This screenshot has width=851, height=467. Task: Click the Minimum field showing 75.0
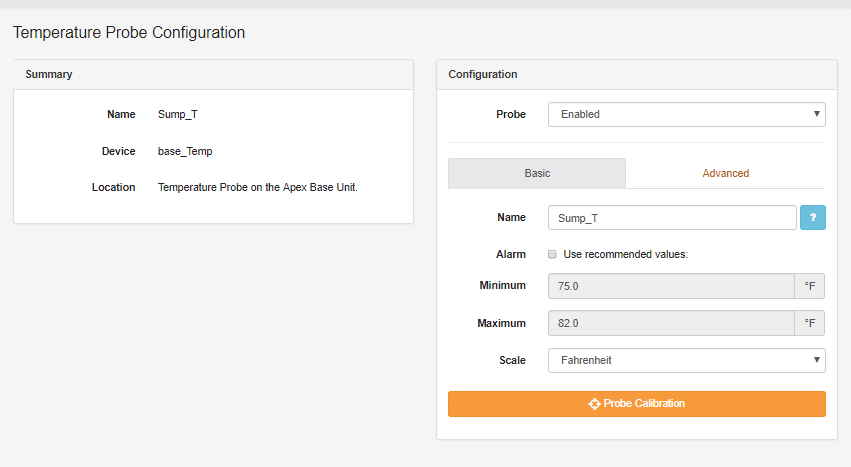(x=671, y=286)
